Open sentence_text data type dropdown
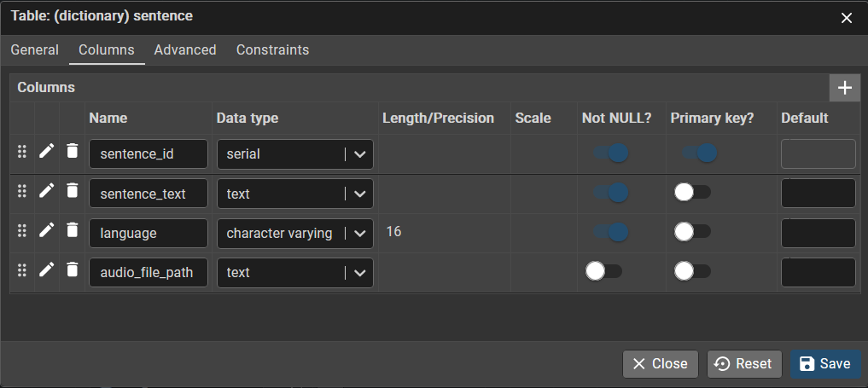The image size is (868, 388). [x=295, y=194]
